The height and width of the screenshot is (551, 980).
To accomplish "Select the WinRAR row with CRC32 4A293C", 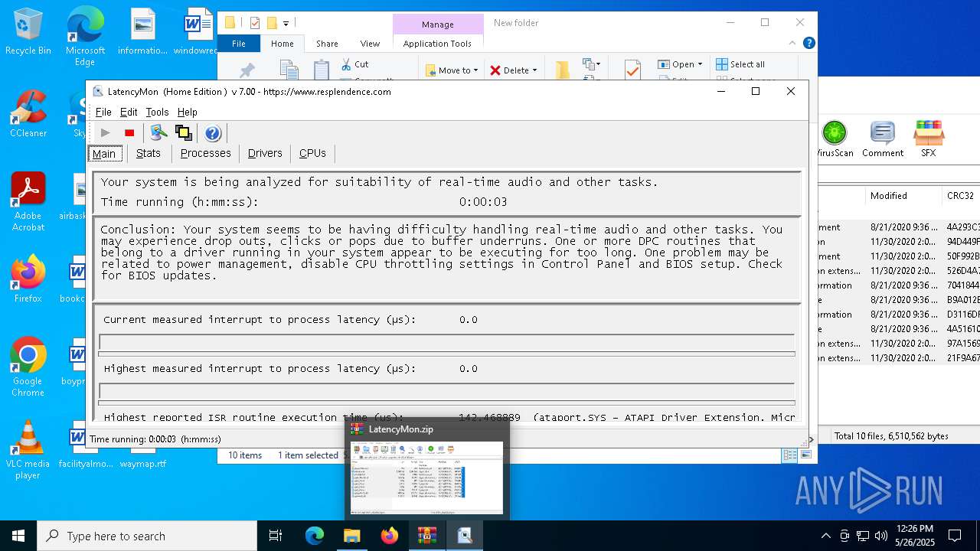I will coord(899,227).
